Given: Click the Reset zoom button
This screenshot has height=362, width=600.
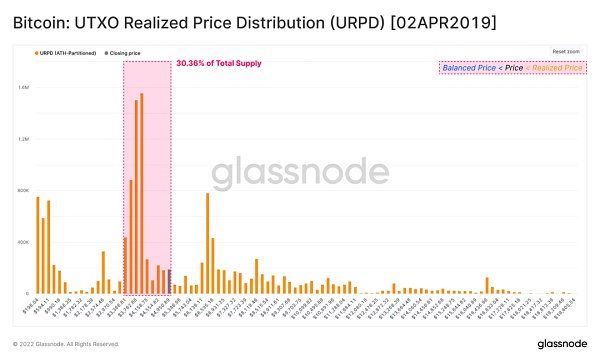Looking at the screenshot, I should coord(566,52).
